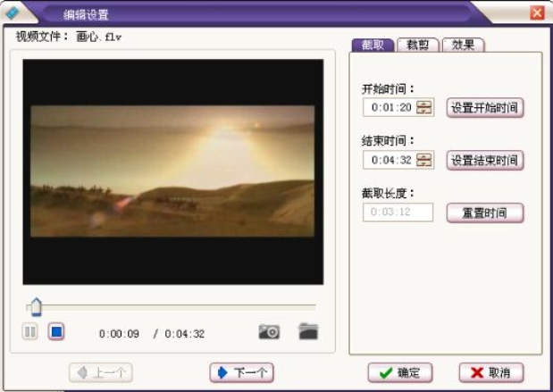The image size is (553, 392).
Task: Cancel with the 取消 button
Action: click(491, 372)
